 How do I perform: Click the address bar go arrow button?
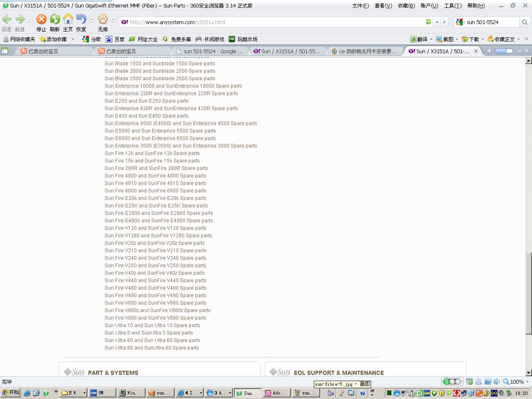pyautogui.click(x=444, y=22)
